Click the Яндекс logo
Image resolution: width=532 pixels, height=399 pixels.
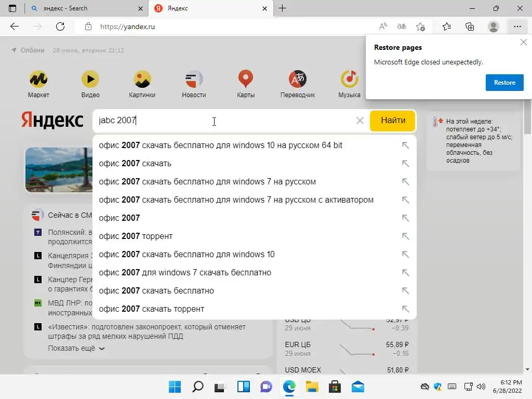(52, 120)
